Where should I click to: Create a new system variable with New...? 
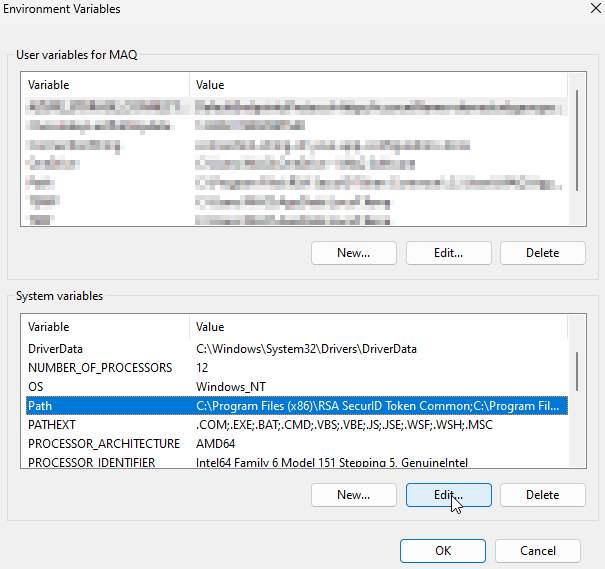coord(353,494)
